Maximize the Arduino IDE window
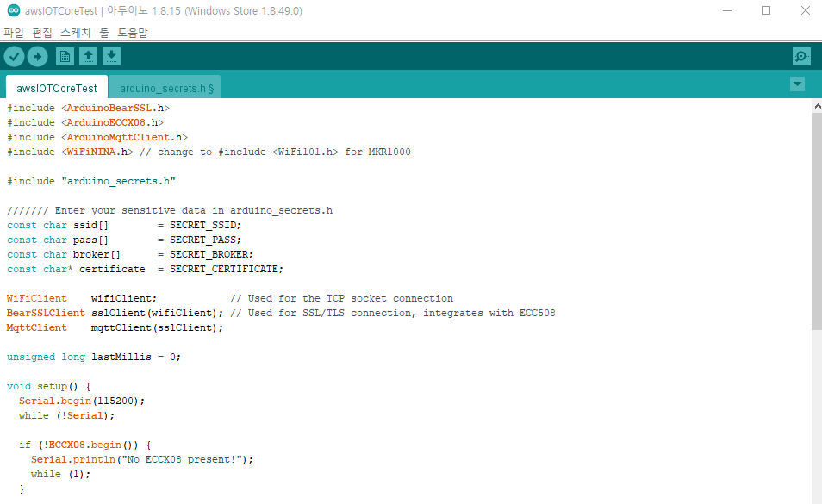Image resolution: width=822 pixels, height=504 pixels. [766, 11]
